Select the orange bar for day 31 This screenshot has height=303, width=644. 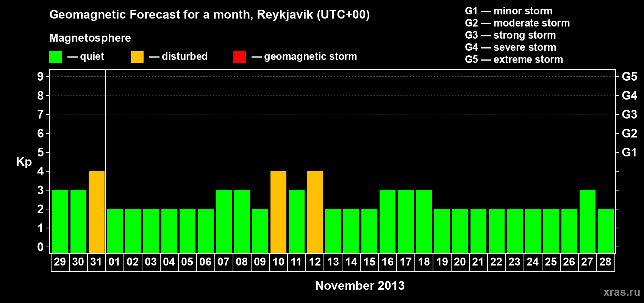point(97,212)
